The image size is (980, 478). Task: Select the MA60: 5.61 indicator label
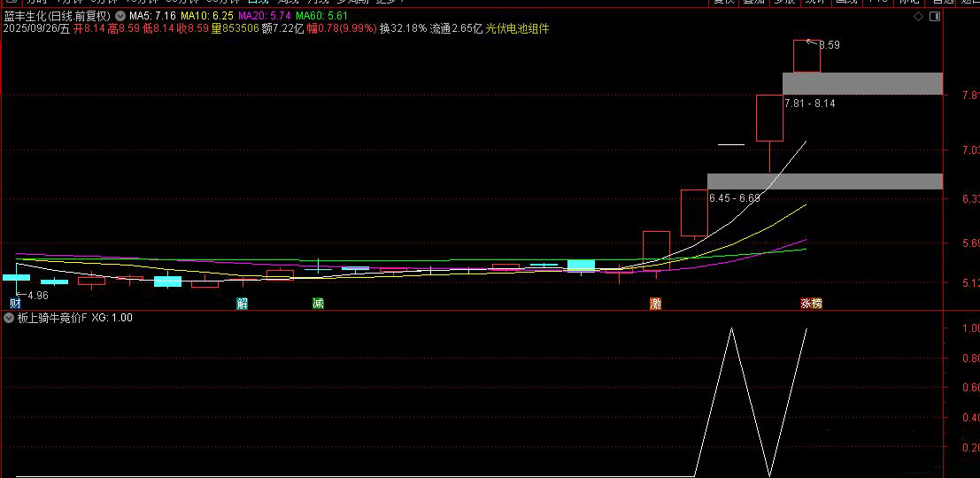[322, 16]
